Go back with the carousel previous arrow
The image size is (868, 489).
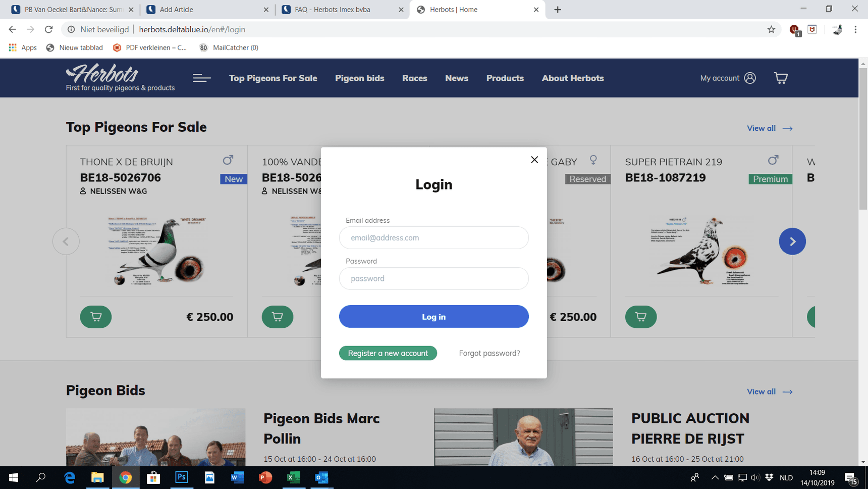tap(66, 241)
